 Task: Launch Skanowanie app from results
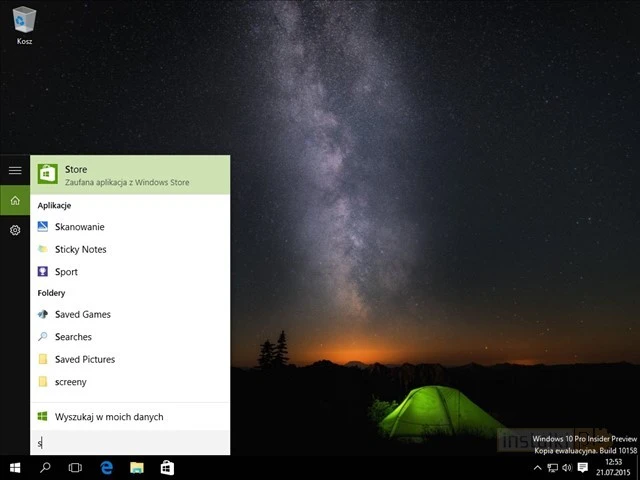click(80, 227)
